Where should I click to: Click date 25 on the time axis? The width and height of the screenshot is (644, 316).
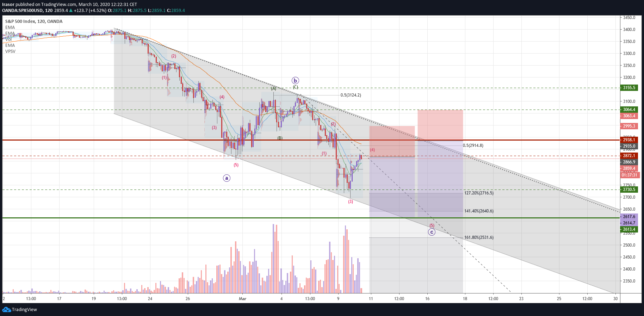point(559,299)
